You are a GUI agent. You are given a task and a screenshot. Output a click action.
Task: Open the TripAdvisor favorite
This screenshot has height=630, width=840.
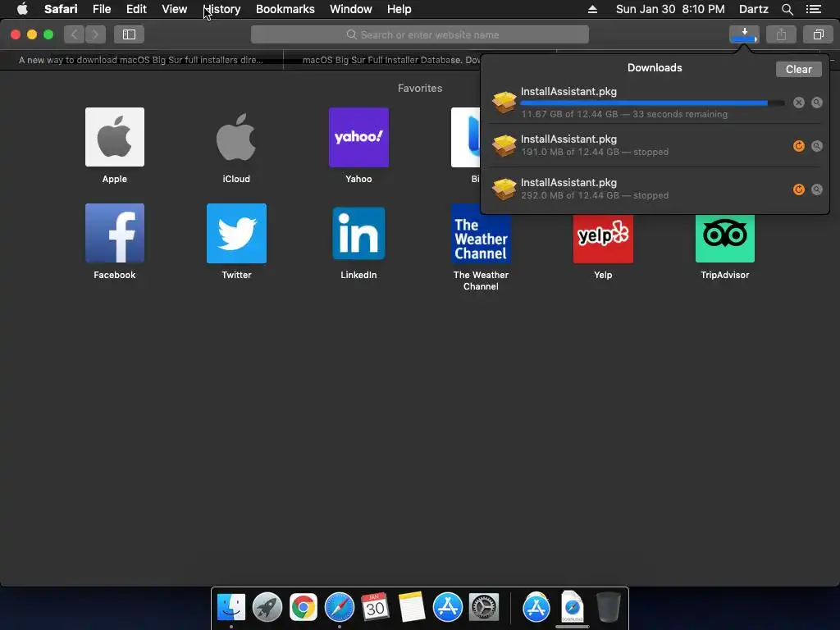pyautogui.click(x=725, y=239)
